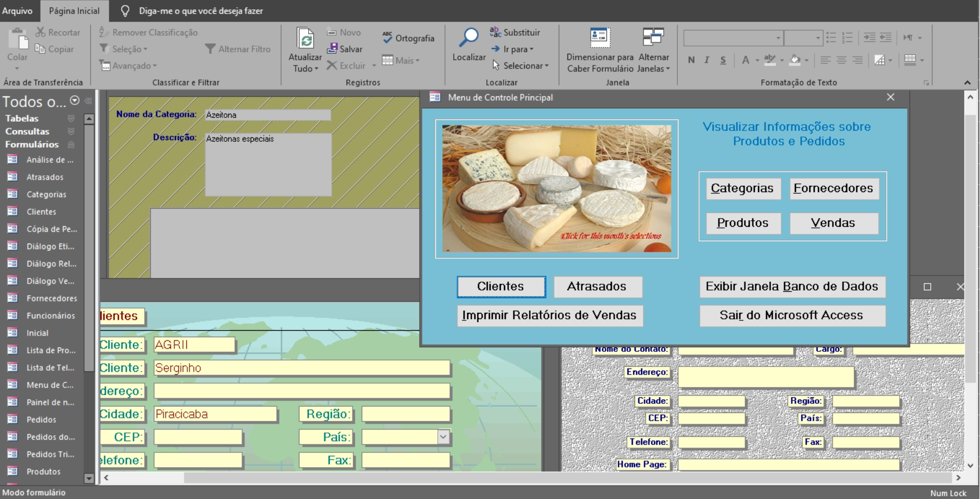Open the Alternar Janelas dropdown
The image size is (980, 499).
(x=654, y=50)
